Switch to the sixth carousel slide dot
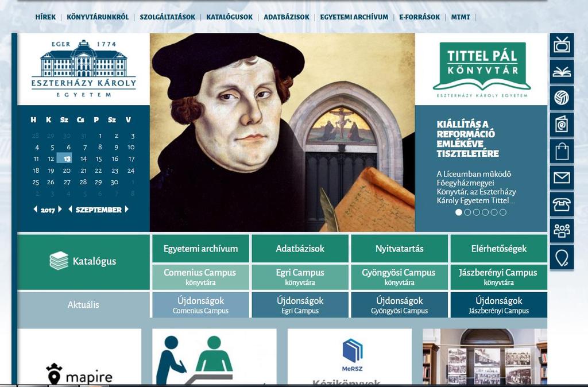Image resolution: width=588 pixels, height=387 pixels. (x=503, y=212)
